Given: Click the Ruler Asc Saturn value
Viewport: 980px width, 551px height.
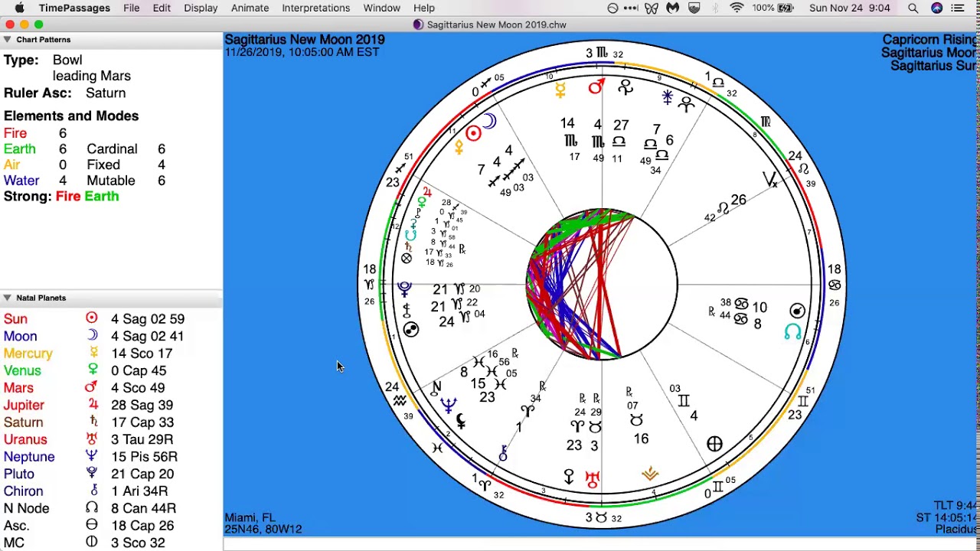Looking at the screenshot, I should (106, 93).
